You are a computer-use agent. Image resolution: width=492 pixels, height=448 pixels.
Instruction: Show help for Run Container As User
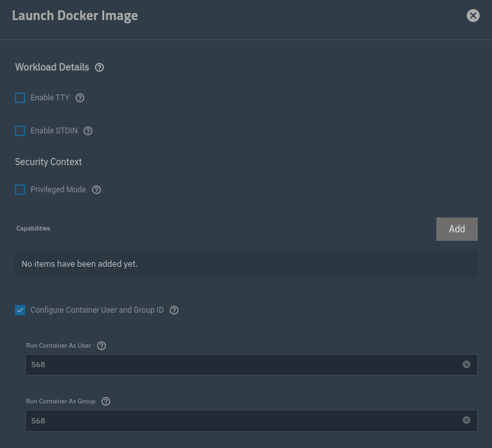coord(102,346)
